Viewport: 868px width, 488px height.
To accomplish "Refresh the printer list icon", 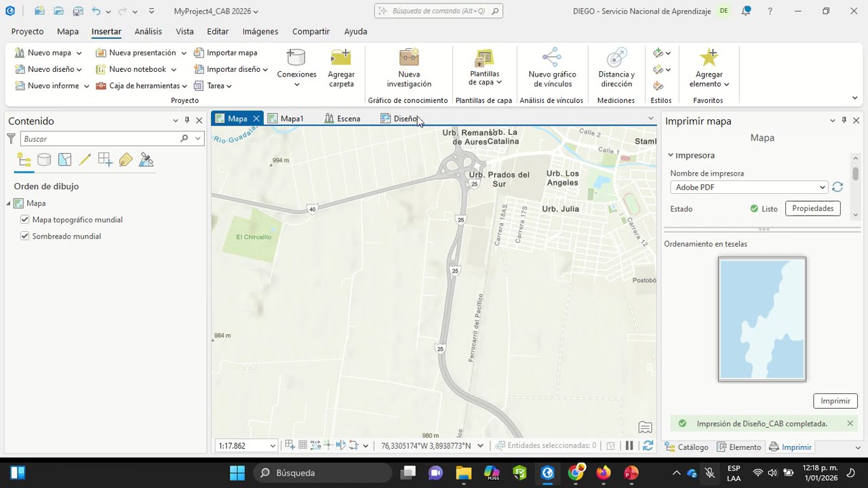I will (x=837, y=187).
